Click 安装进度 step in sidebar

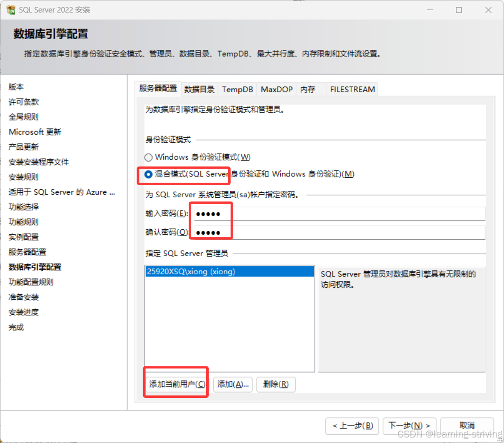[24, 312]
